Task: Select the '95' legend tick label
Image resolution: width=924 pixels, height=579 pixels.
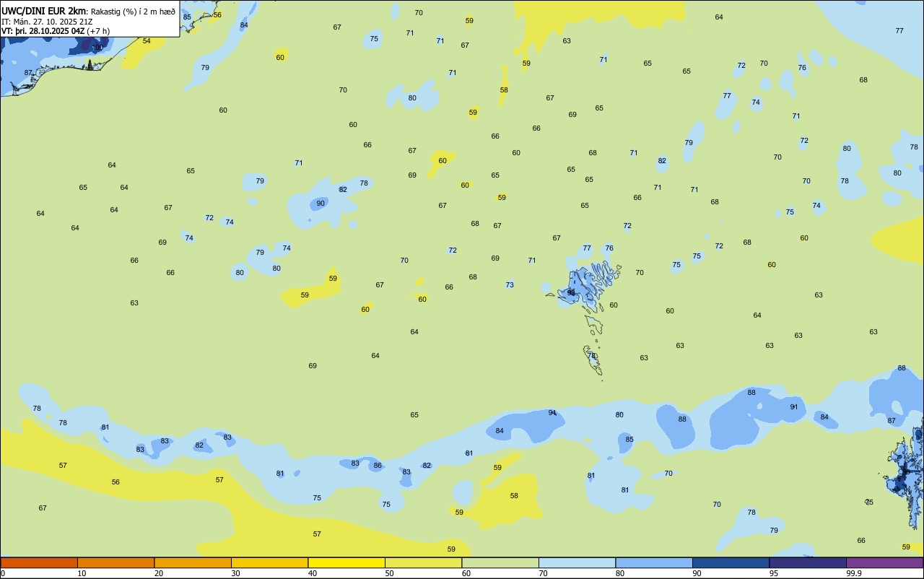Action: 774,573
